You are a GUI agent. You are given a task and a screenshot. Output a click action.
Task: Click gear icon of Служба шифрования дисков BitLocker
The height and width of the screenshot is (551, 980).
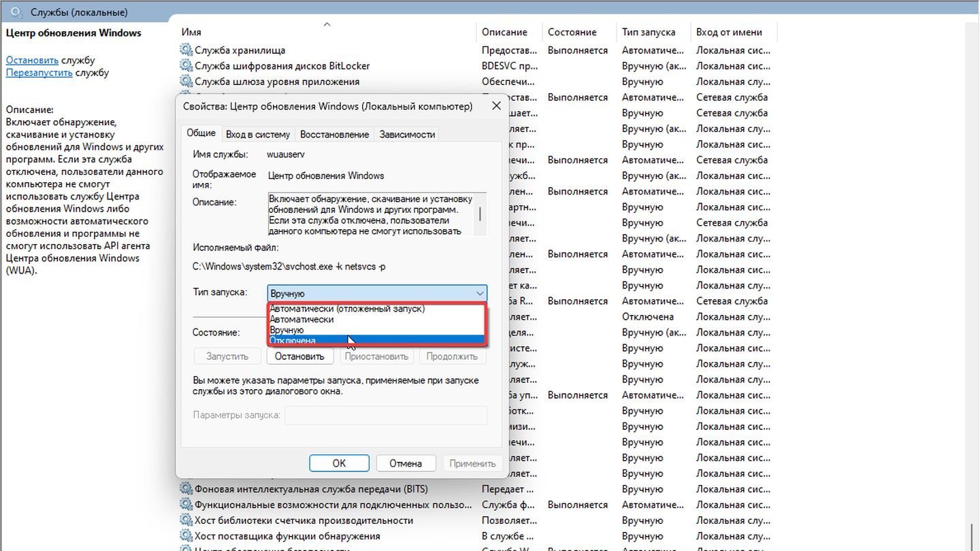pyautogui.click(x=186, y=65)
